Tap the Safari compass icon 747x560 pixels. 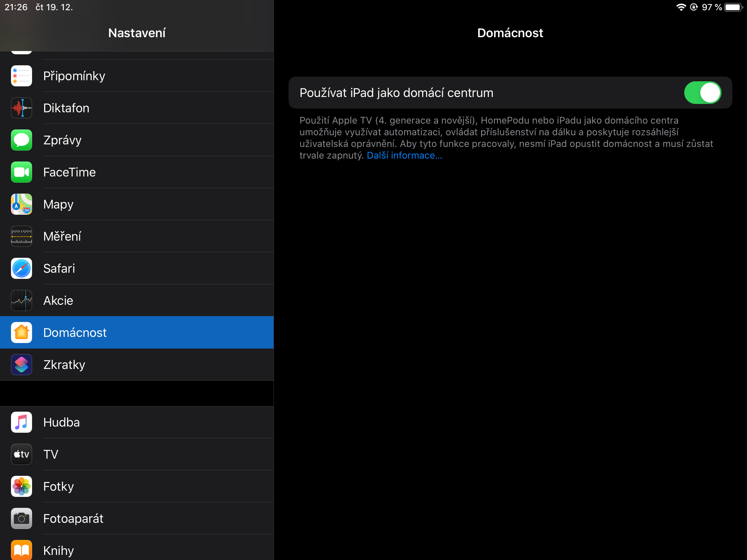point(22,268)
